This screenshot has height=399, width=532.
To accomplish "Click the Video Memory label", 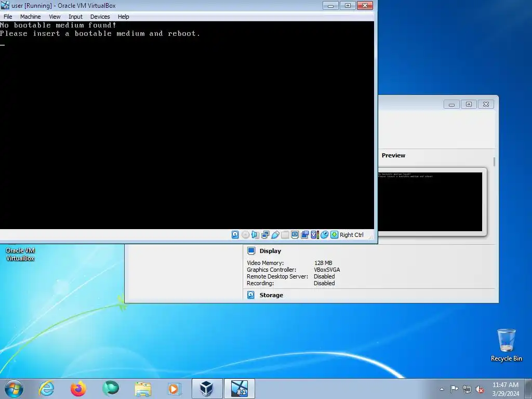I will pyautogui.click(x=265, y=263).
